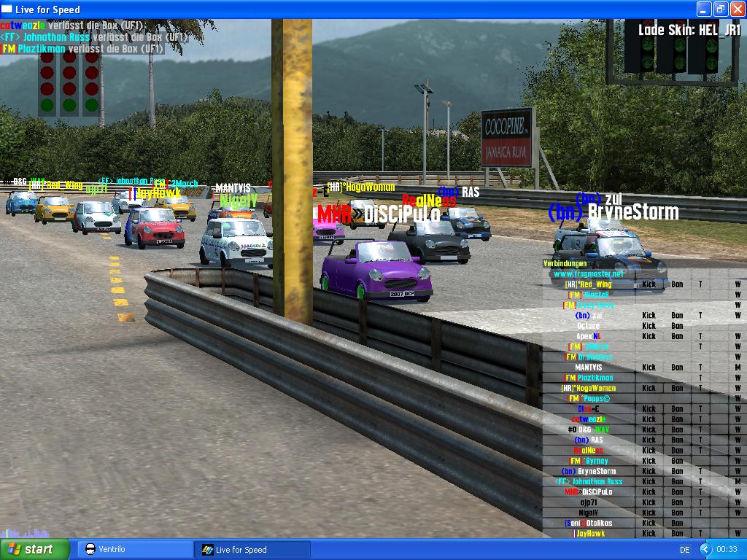Image resolution: width=747 pixels, height=560 pixels.
Task: Click the (bn) BryneStorm name tag above car
Action: point(613,212)
